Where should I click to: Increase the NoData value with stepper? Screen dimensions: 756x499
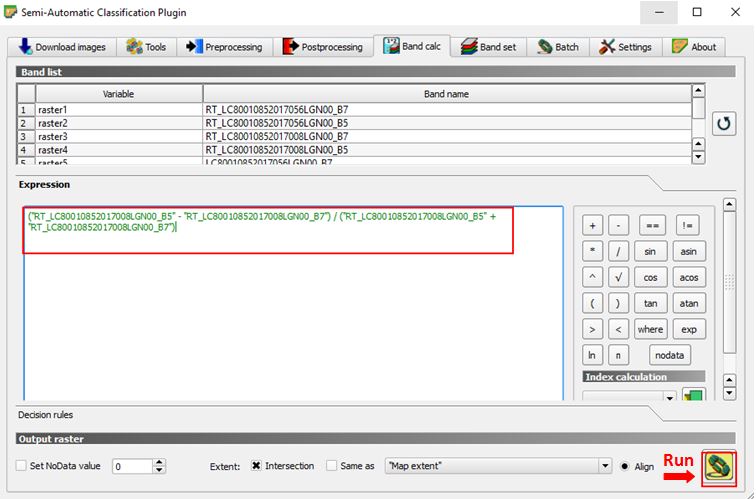pyautogui.click(x=160, y=462)
